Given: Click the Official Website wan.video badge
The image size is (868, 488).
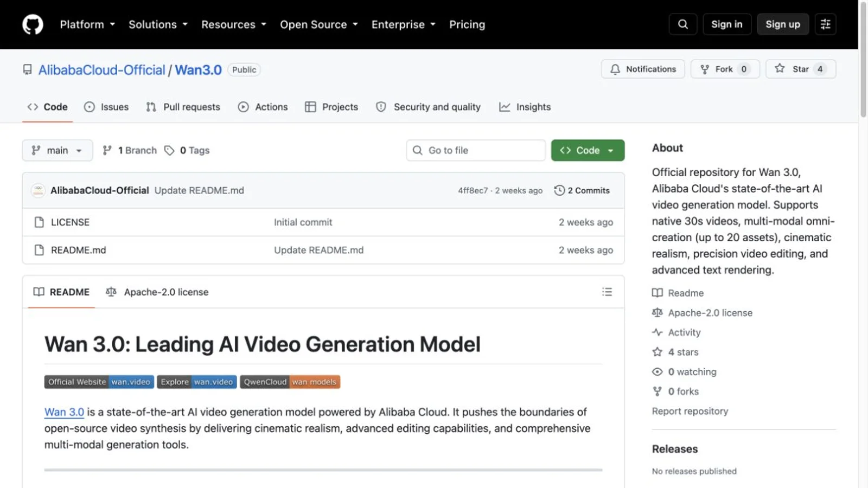Looking at the screenshot, I should [x=99, y=382].
